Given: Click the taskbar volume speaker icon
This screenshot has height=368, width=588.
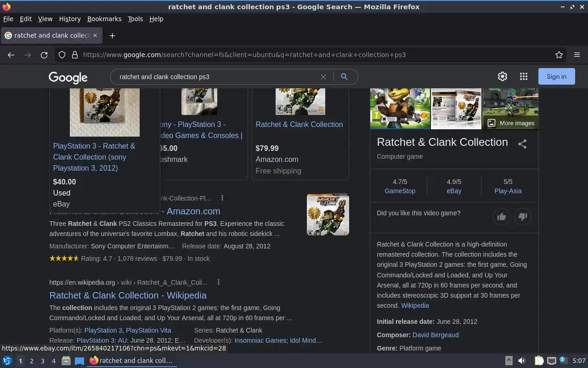Looking at the screenshot, I should coord(522,361).
